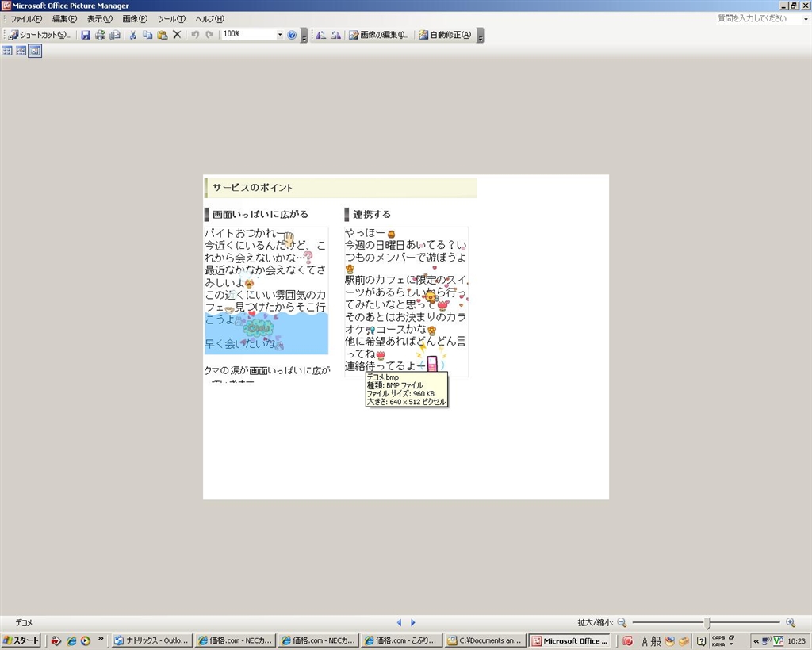The width and height of the screenshot is (812, 650).
Task: Expand the formatting toolbar options arrow
Action: coord(481,35)
